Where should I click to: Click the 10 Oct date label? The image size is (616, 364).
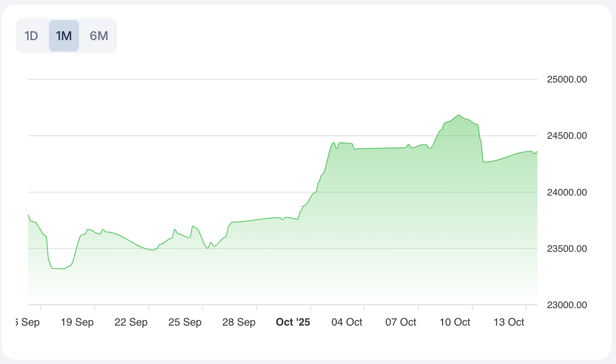tap(455, 323)
